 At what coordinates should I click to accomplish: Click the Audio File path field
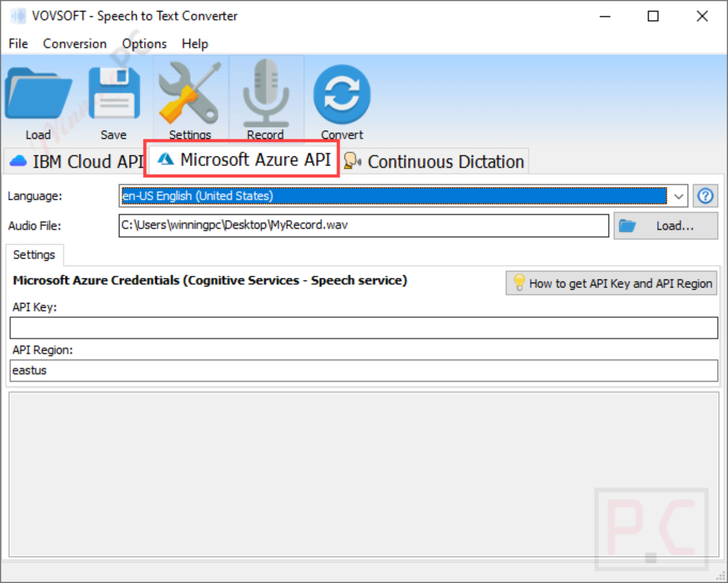(x=364, y=225)
